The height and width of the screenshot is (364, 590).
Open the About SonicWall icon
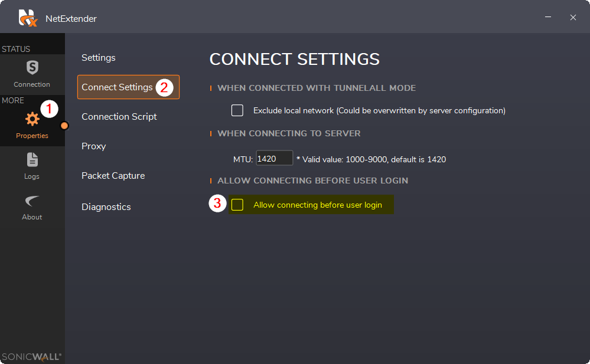pos(32,201)
